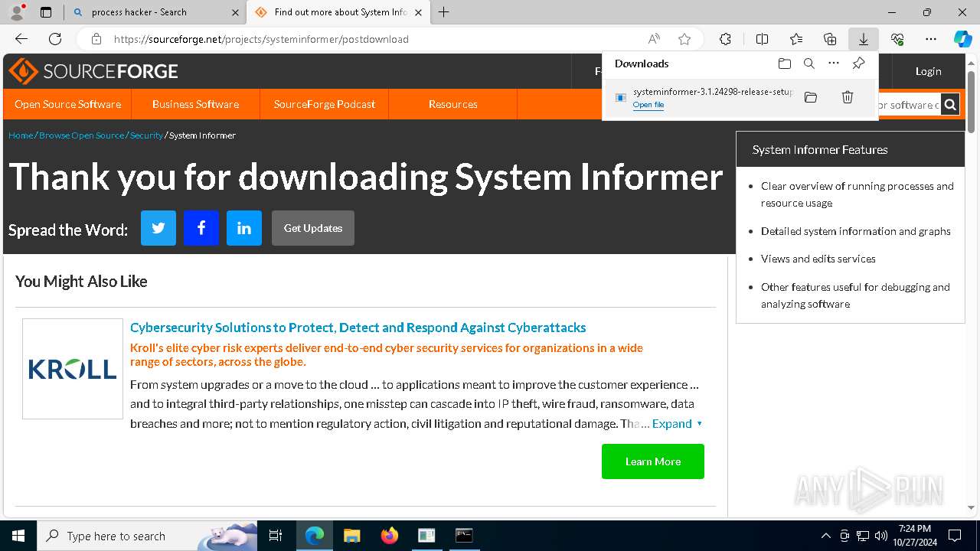Open Read aloud in address bar
This screenshot has height=551, width=980.
point(654,39)
